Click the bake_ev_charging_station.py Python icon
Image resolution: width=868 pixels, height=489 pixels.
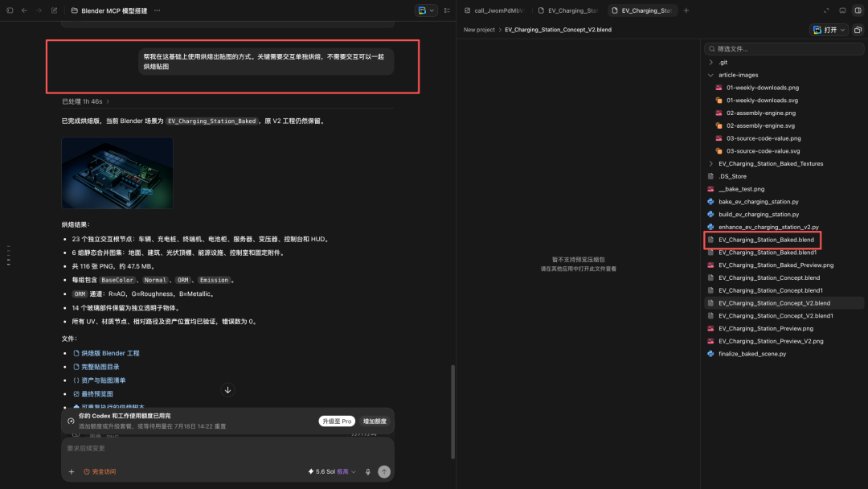(x=710, y=202)
